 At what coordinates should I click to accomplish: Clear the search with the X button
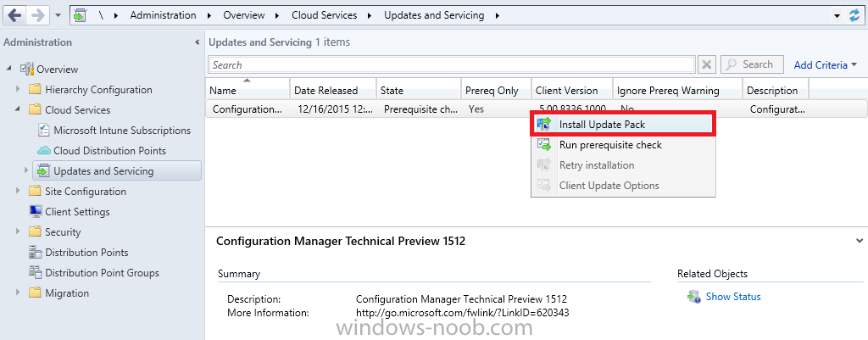tap(706, 64)
